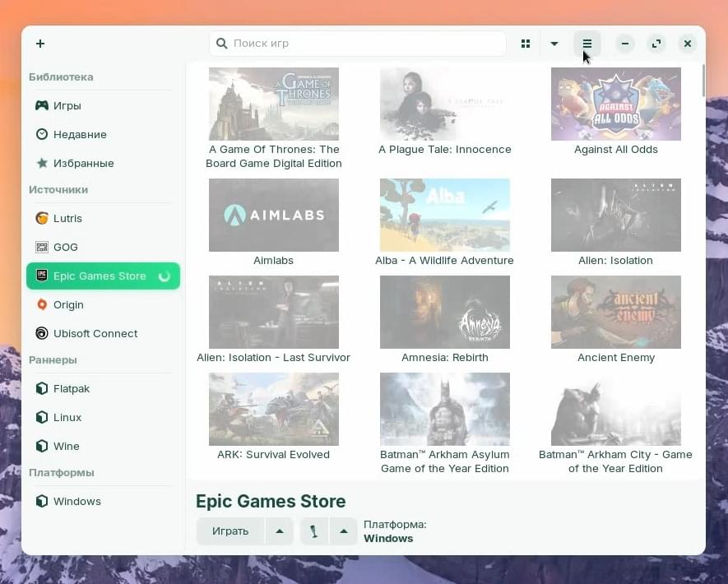This screenshot has width=728, height=584.
Task: Select Amnesia: Rebirth cover thumbnail
Action: 445,312
